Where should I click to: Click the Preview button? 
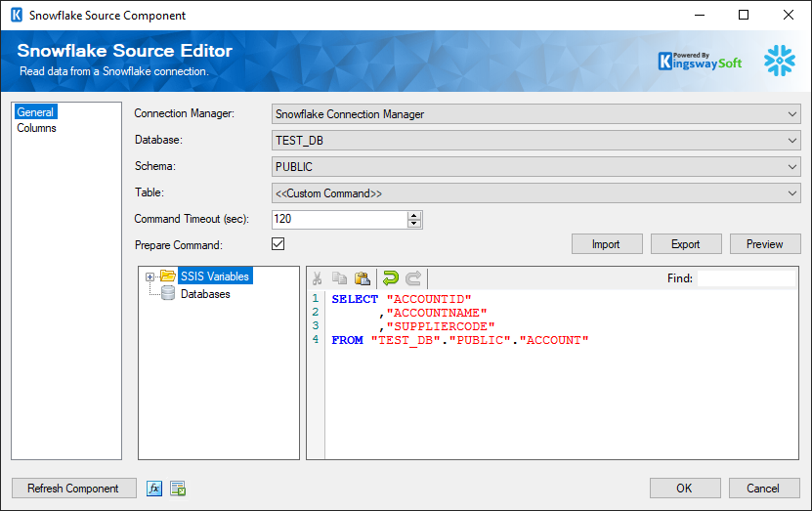click(765, 244)
